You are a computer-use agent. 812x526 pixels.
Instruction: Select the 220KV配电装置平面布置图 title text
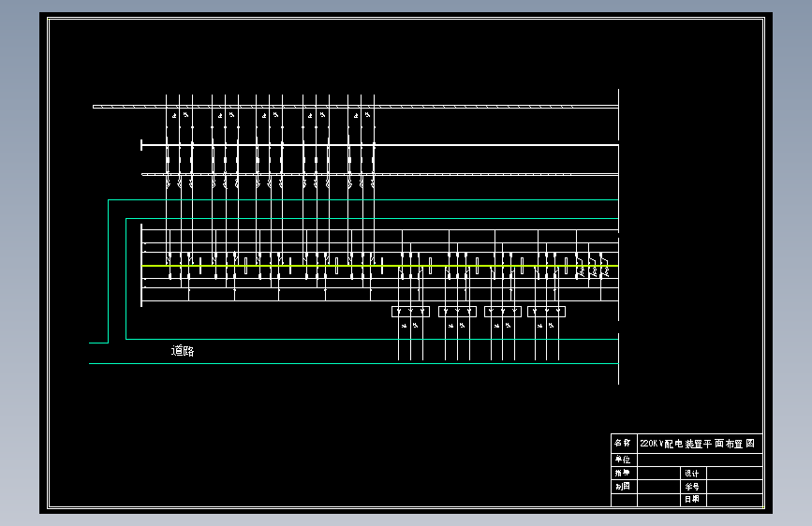697,444
